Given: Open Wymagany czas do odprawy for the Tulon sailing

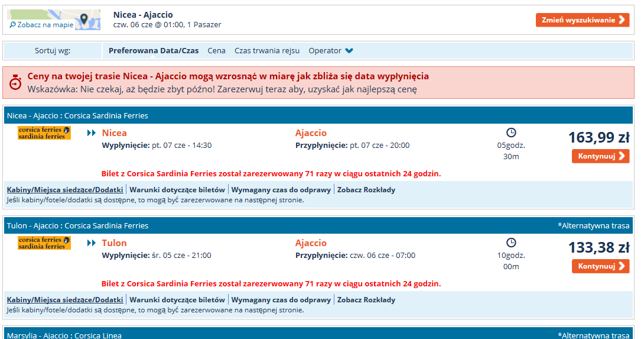Looking at the screenshot, I should (x=281, y=300).
